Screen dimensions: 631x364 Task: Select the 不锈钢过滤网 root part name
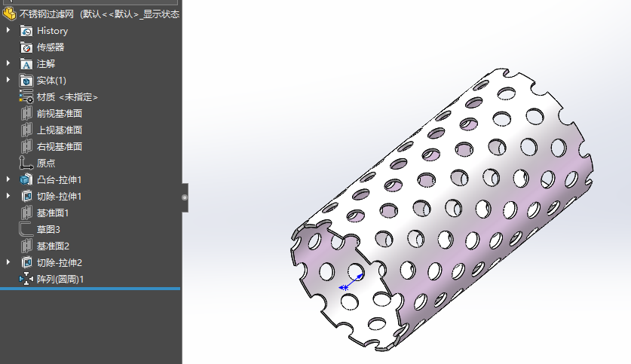tap(47, 14)
